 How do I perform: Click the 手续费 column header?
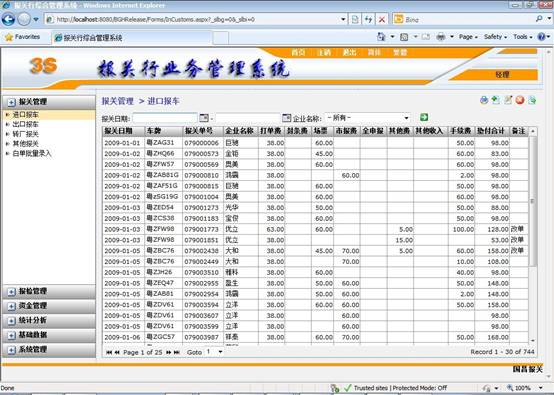pyautogui.click(x=461, y=131)
